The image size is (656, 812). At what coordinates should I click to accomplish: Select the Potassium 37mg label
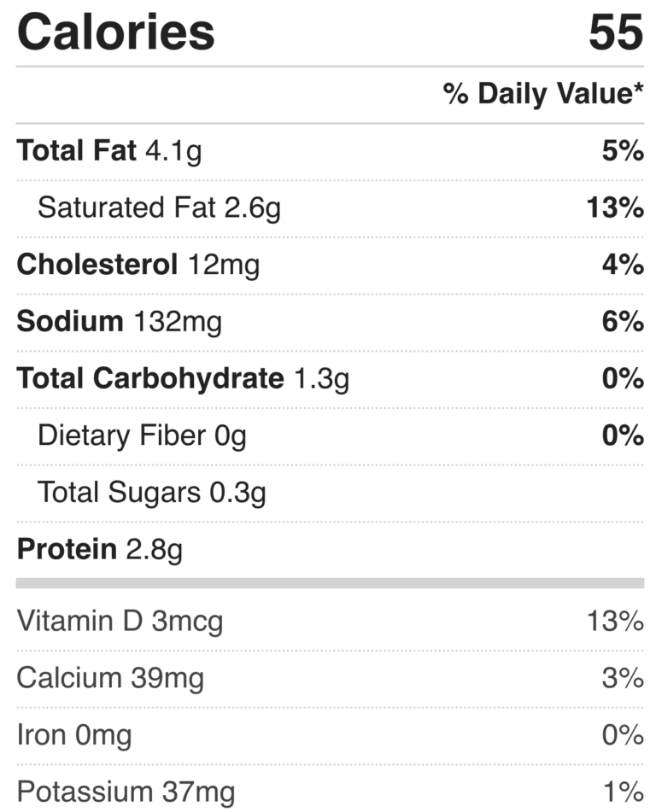tap(126, 792)
